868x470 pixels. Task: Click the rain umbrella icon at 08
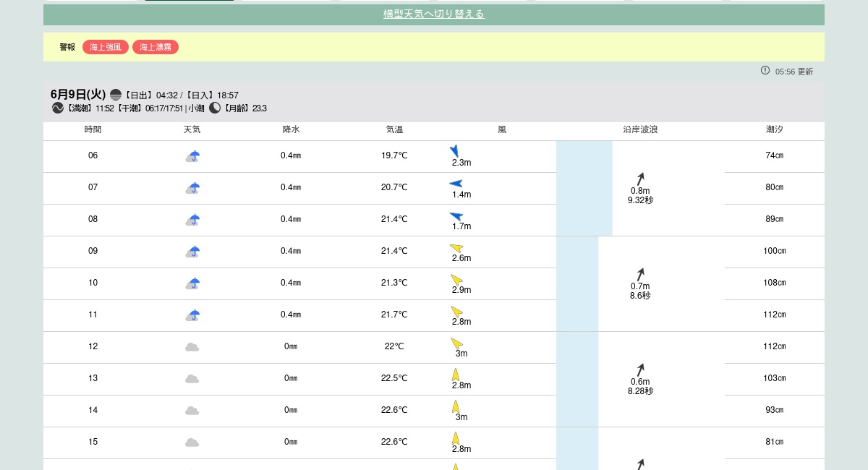coord(192,219)
